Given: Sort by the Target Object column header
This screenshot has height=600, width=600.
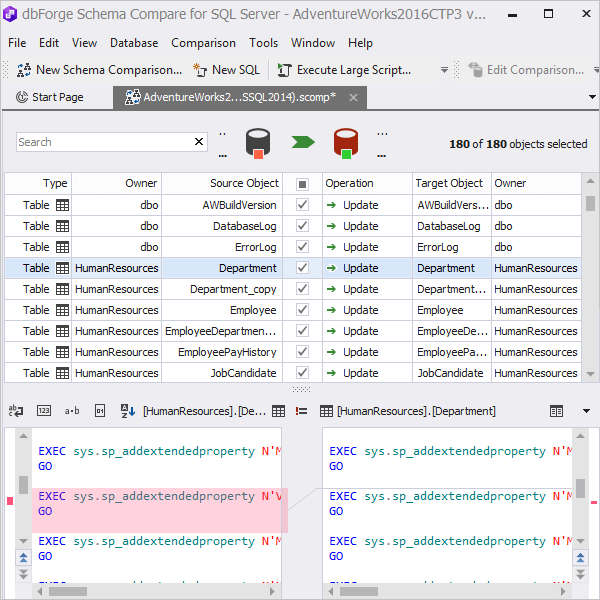Looking at the screenshot, I should pos(452,183).
